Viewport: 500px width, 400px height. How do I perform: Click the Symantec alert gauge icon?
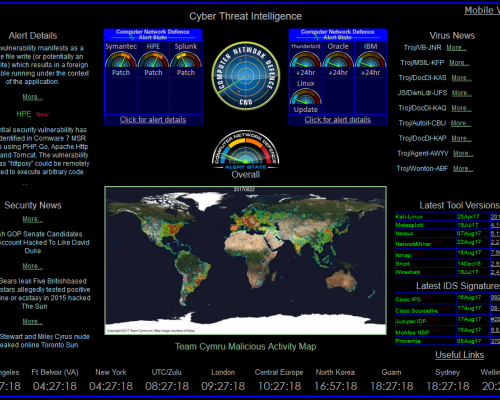tap(121, 60)
